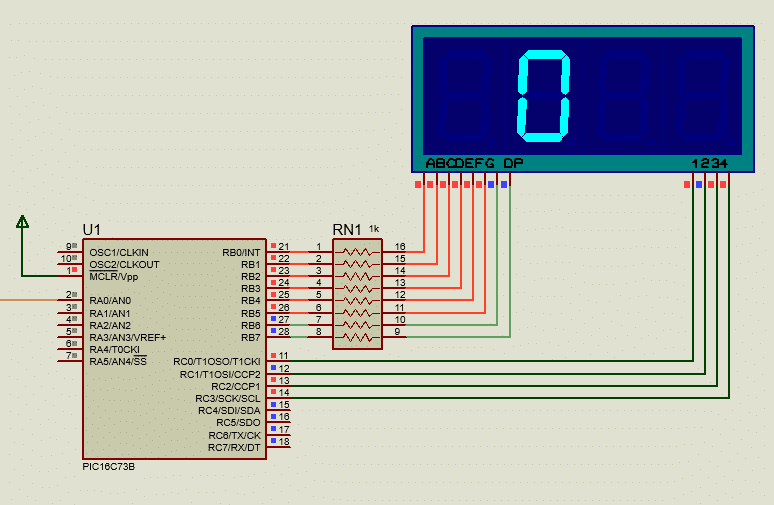Click the RA5/AN4/SS pin label

tap(118, 361)
